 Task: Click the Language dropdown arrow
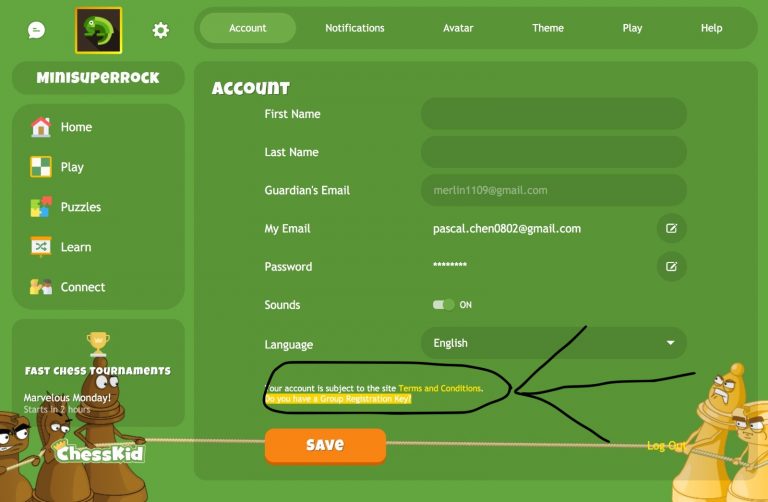(671, 343)
